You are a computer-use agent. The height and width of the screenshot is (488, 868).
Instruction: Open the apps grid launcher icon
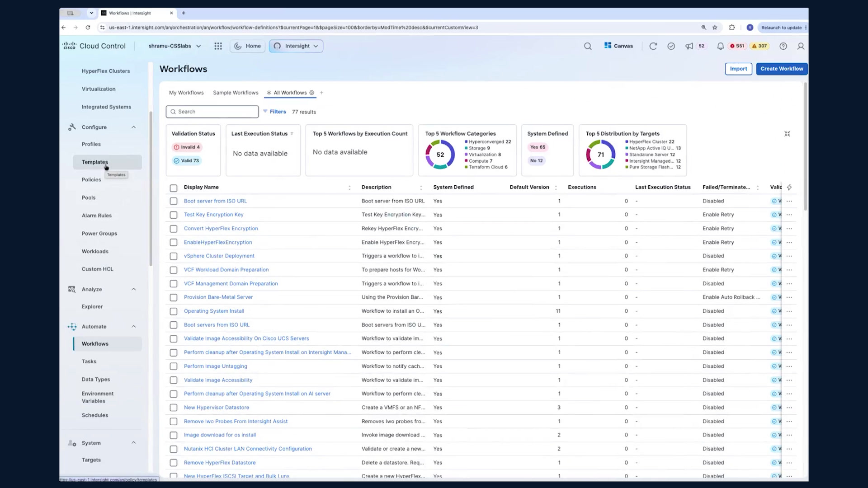218,46
